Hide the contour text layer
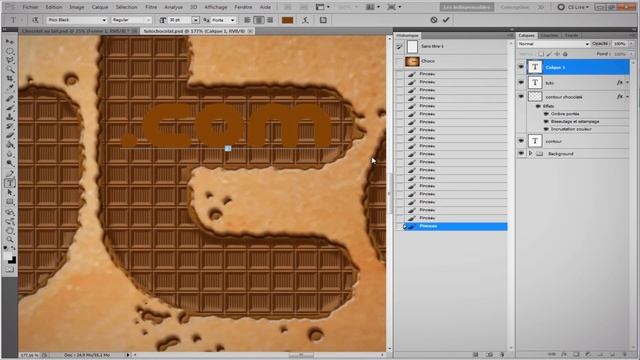640x360 pixels. (x=521, y=141)
